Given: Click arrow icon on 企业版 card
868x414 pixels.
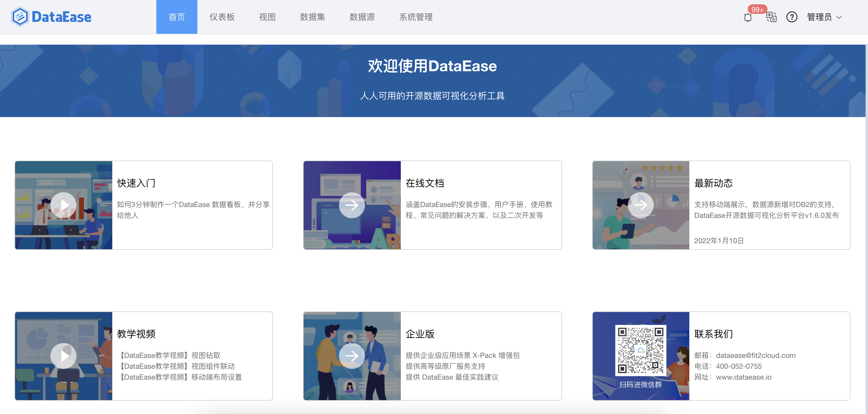Looking at the screenshot, I should coord(352,356).
